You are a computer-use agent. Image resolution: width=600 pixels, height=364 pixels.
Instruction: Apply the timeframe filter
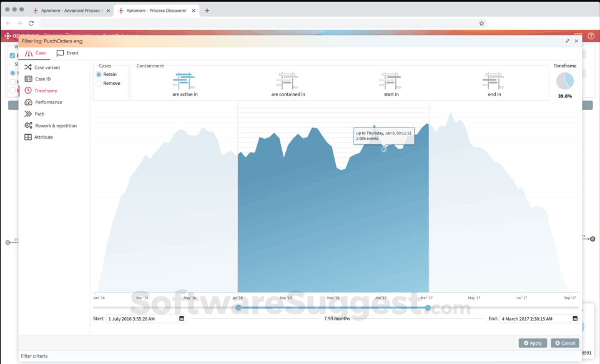coord(532,343)
